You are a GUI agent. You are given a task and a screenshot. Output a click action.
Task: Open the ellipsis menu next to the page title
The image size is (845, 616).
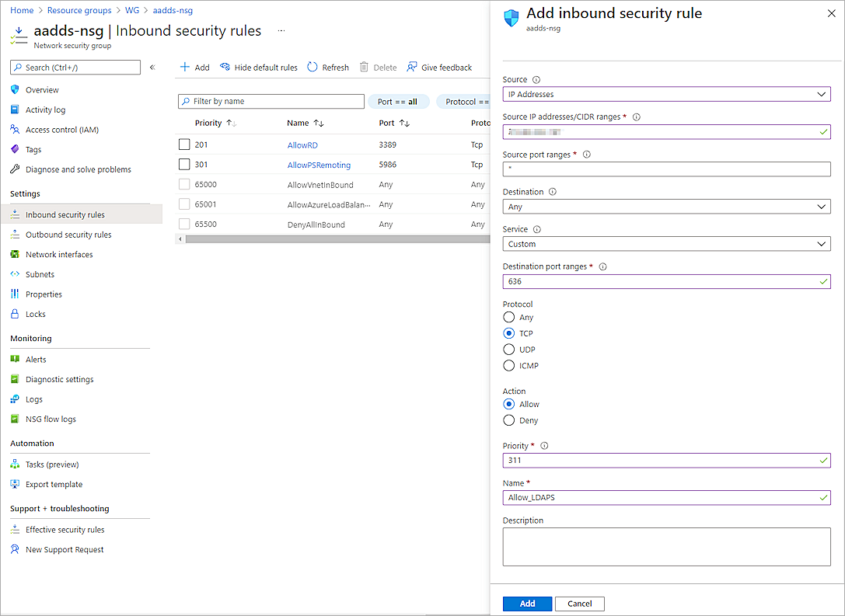pyautogui.click(x=280, y=30)
